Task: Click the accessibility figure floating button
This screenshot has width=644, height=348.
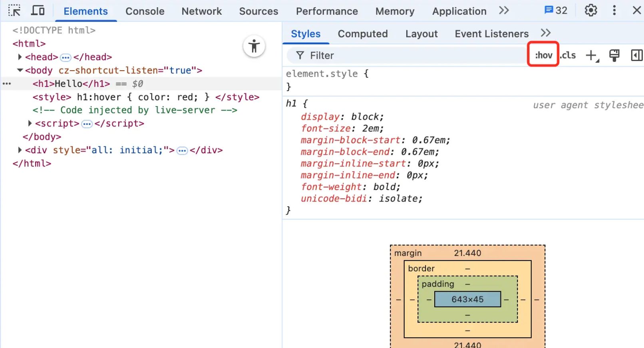Action: coord(254,46)
